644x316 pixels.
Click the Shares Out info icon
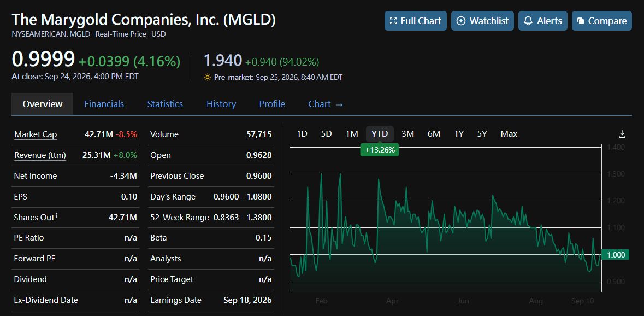tap(56, 216)
